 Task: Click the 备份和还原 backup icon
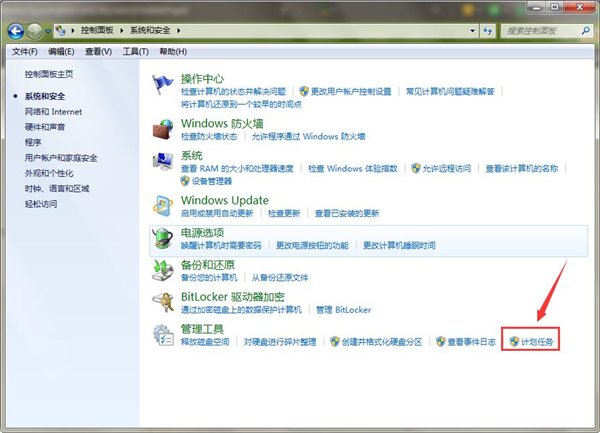[x=163, y=270]
